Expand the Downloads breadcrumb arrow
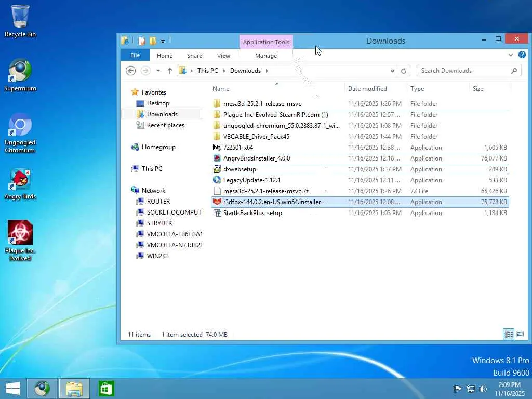This screenshot has width=532, height=399. 267,71
